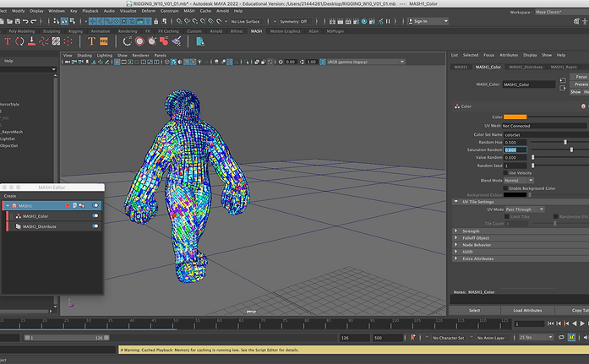Image resolution: width=589 pixels, height=364 pixels.
Task: Click the MASH swirl shelf icon
Action: [44, 41]
